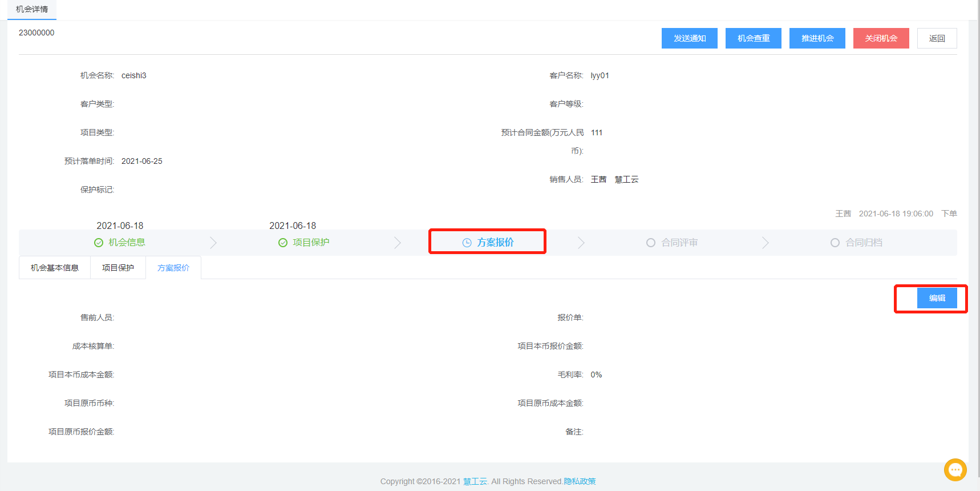Click chevron arrow after 机会信息 step
Screen dimensions: 980x491
[x=213, y=243]
